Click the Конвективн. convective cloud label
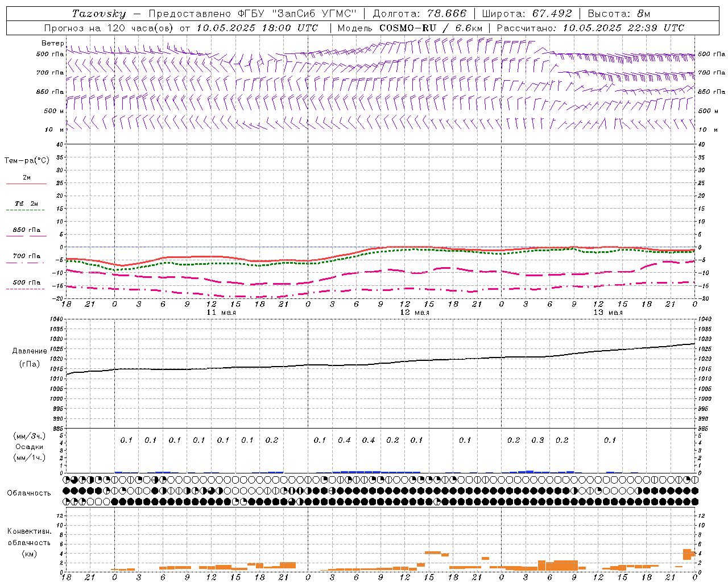This screenshot has width=728, height=582. pyautogui.click(x=29, y=531)
